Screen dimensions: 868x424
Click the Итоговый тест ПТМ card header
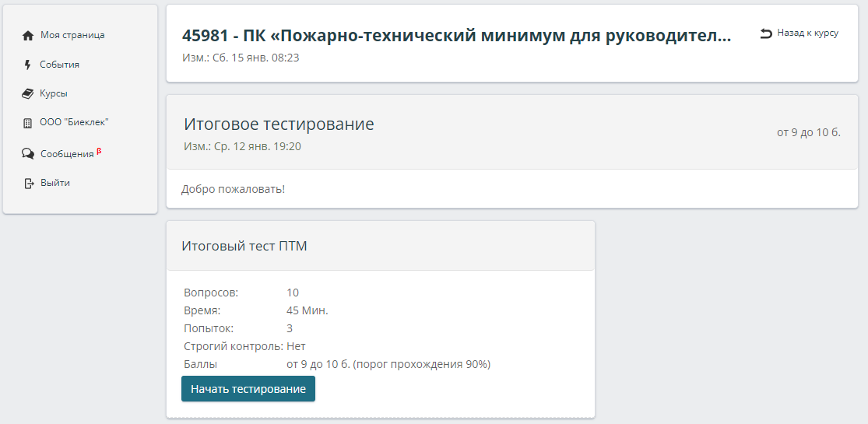click(244, 246)
